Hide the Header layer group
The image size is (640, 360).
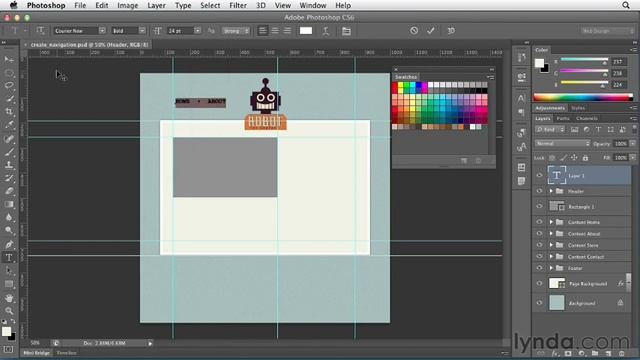click(x=539, y=191)
